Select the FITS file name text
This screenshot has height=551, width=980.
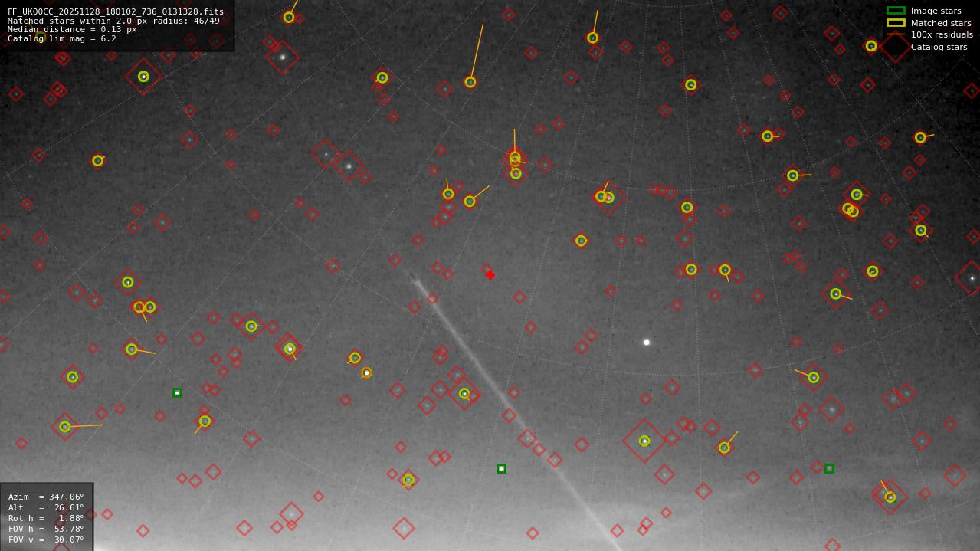coord(116,12)
